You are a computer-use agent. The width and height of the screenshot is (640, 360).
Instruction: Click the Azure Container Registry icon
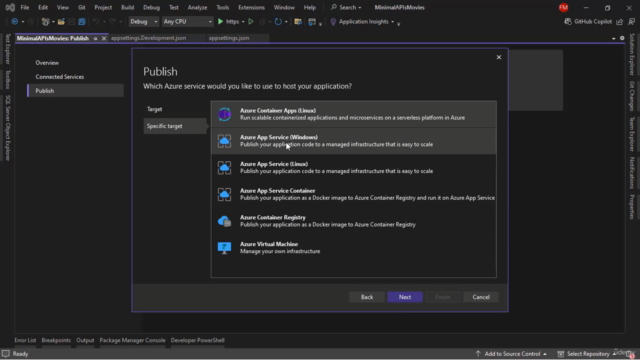coord(224,221)
